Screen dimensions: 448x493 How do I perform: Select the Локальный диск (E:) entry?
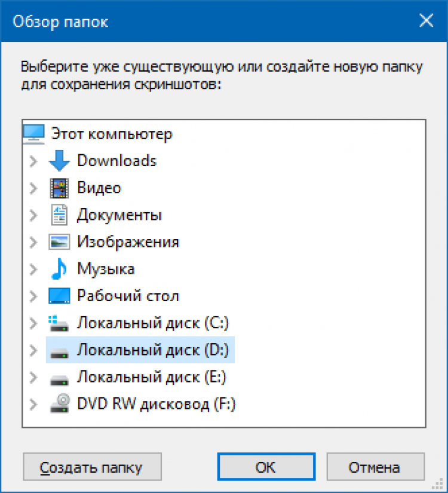[152, 378]
